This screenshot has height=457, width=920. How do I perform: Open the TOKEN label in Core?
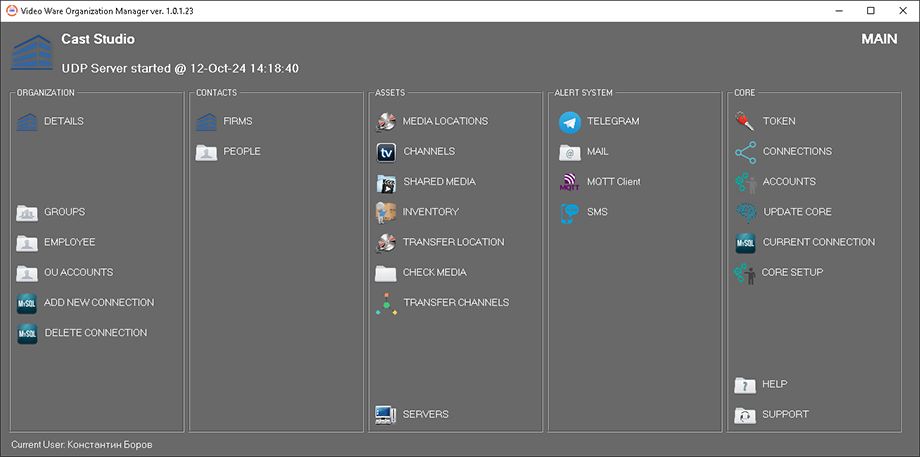pos(779,121)
